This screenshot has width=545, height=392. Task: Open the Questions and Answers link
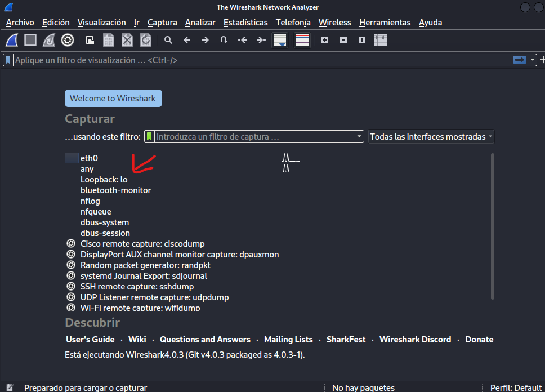click(x=205, y=340)
